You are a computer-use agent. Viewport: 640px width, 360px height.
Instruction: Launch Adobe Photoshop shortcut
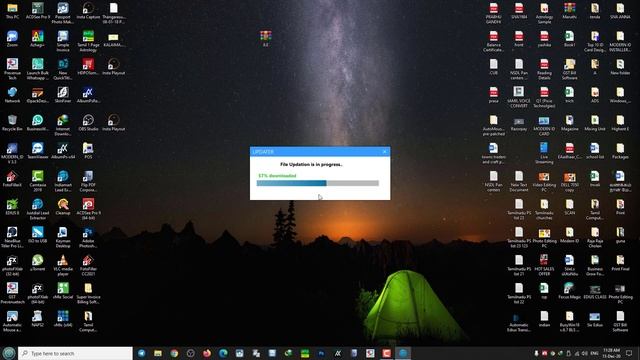[x=88, y=238]
